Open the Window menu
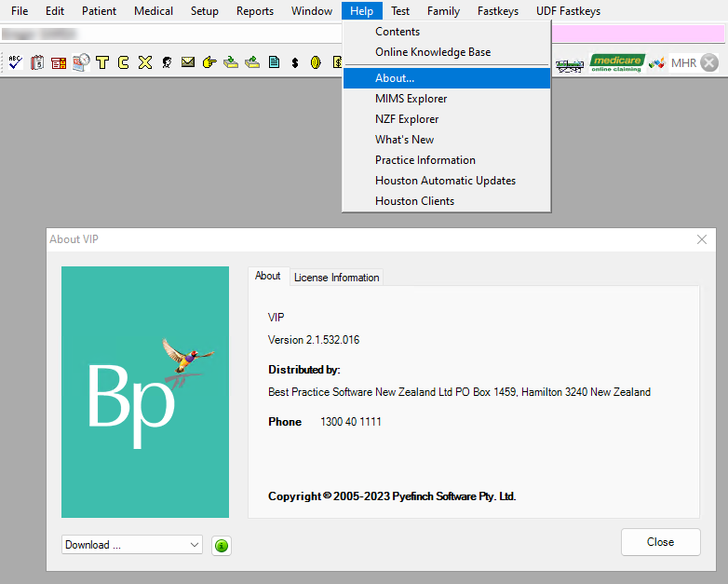The width and height of the screenshot is (728, 584). coord(312,10)
